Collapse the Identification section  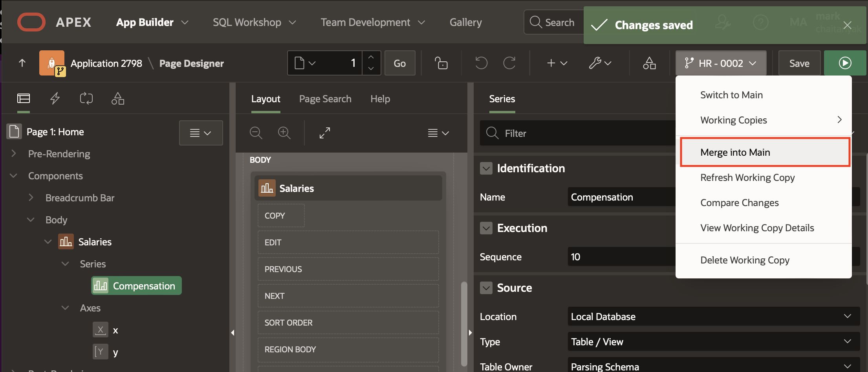(486, 168)
